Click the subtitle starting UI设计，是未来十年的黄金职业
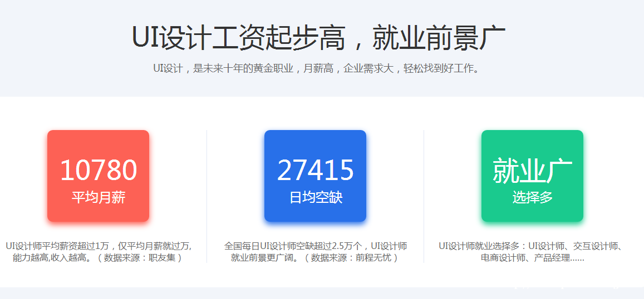This screenshot has width=644, height=299. click(x=316, y=68)
